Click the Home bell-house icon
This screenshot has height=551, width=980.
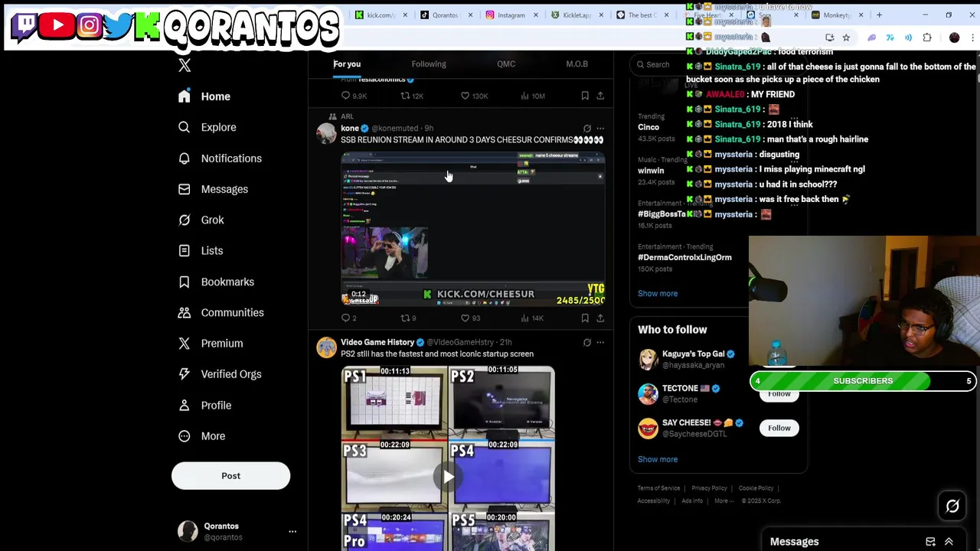click(x=184, y=96)
